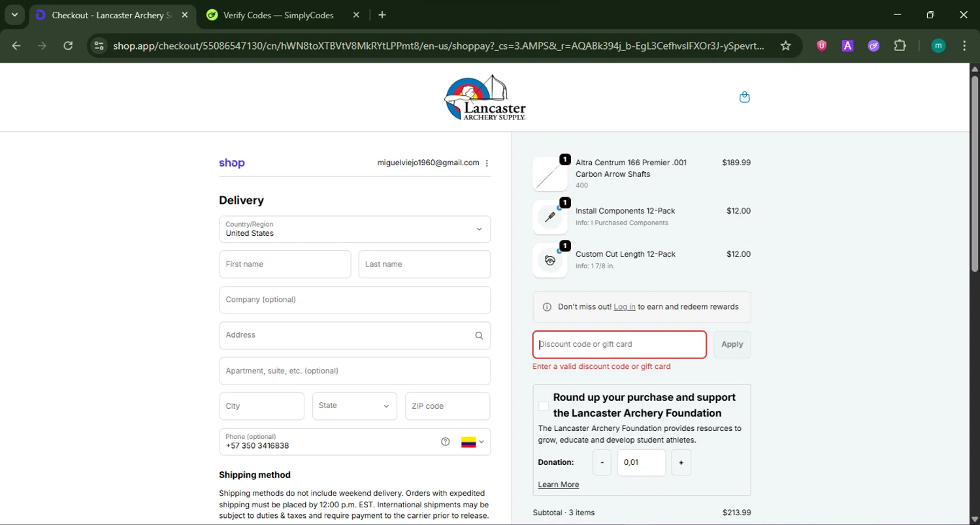Open the Learn More link
Viewport: 980px width, 525px height.
pos(559,485)
